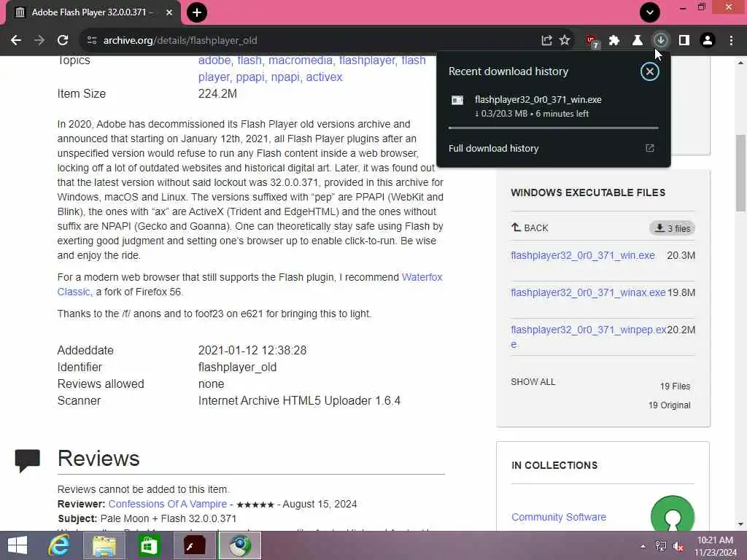Open the Waterfox Classic link
This screenshot has width=747, height=560.
pyautogui.click(x=422, y=277)
